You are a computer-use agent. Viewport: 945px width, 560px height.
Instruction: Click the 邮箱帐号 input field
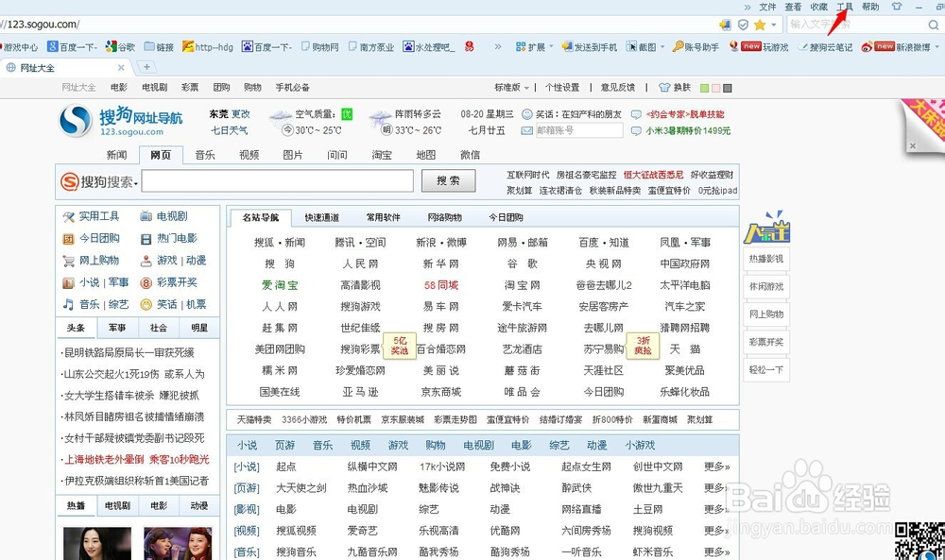tap(578, 129)
